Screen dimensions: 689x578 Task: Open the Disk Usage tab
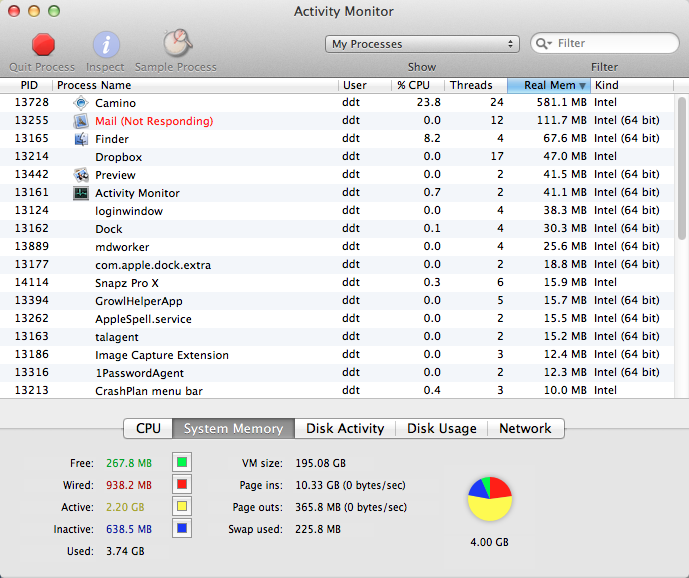click(442, 429)
